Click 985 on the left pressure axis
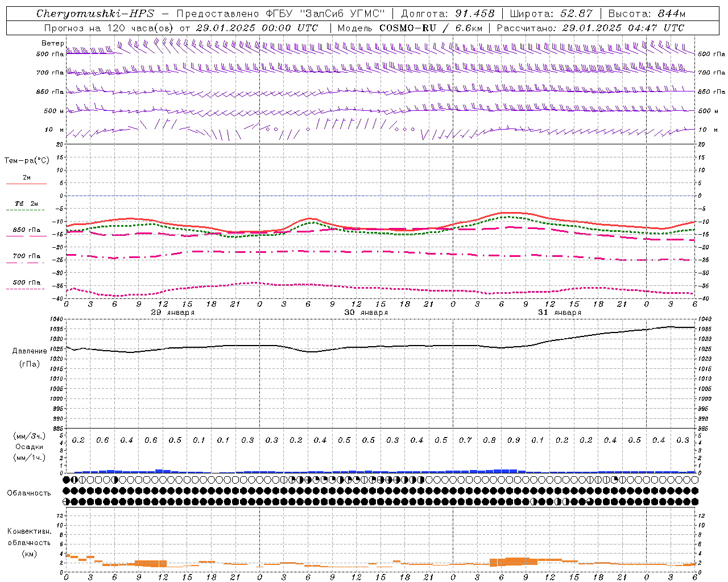Image resolution: width=728 pixels, height=582 pixels. (x=58, y=429)
